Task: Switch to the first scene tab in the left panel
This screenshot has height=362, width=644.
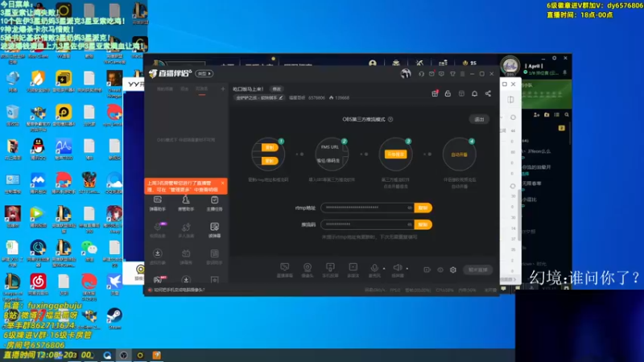Action: (165, 89)
